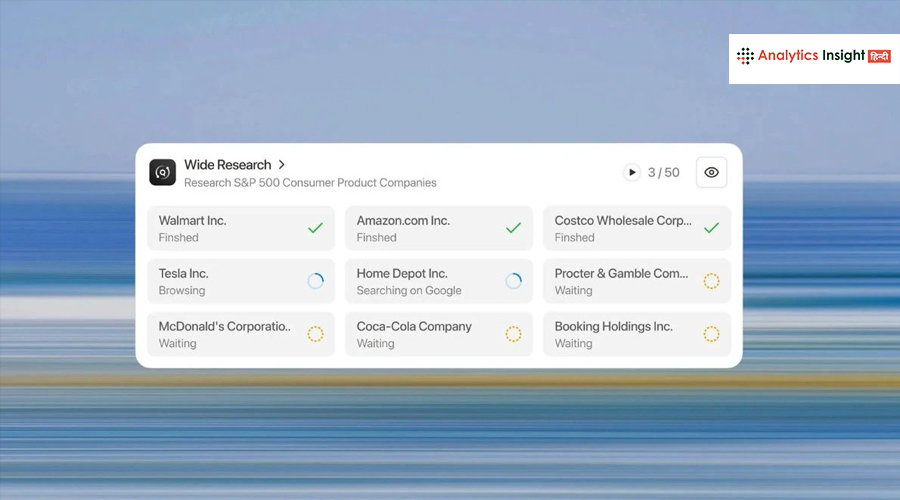The height and width of the screenshot is (500, 900).
Task: Open the Amazon.com Inc. card
Action: 439,228
